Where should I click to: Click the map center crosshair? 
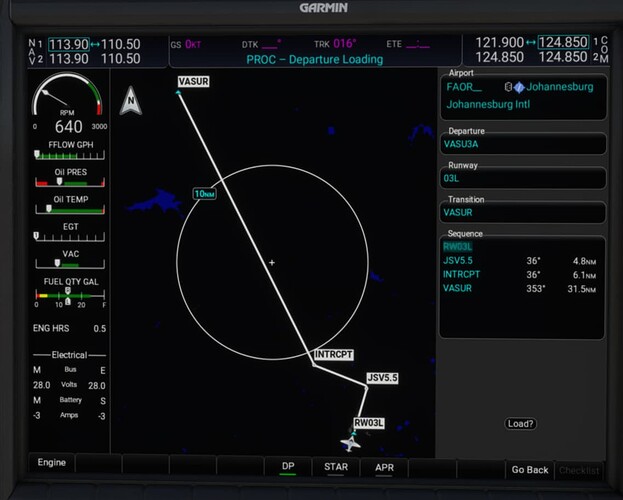(272, 262)
